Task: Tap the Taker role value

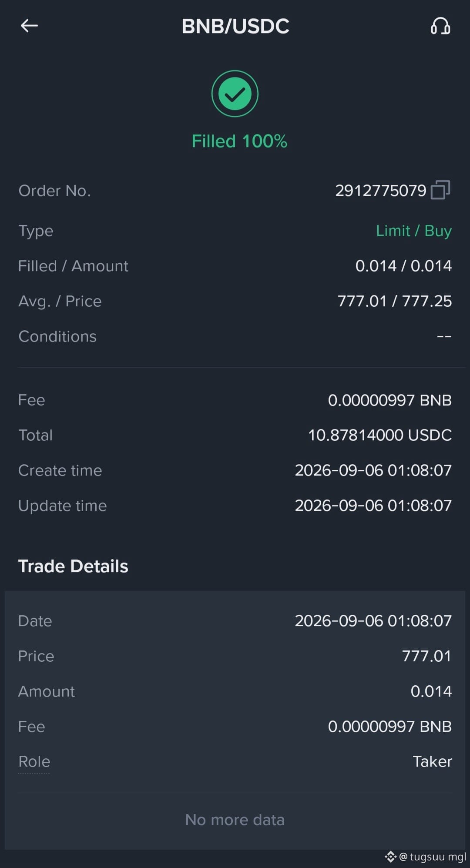Action: click(x=432, y=762)
